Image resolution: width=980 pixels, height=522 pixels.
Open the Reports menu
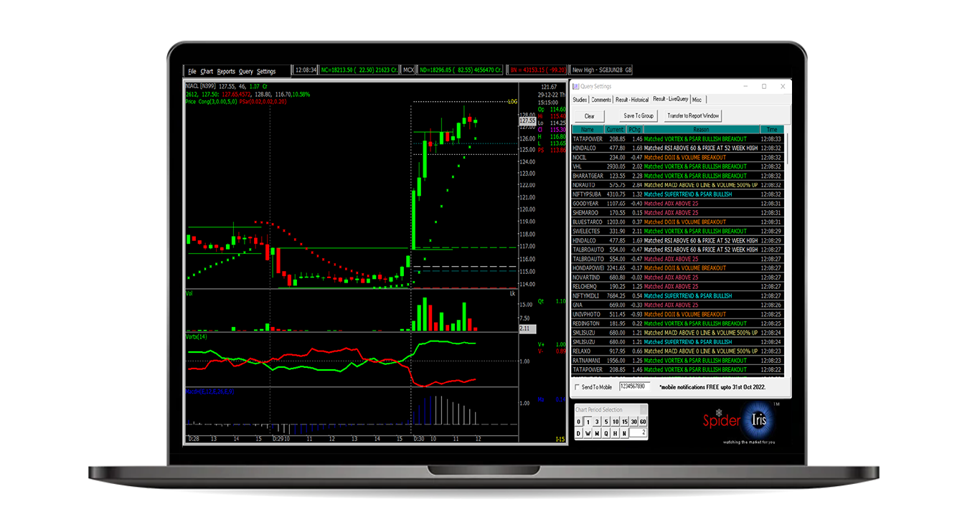pyautogui.click(x=226, y=71)
